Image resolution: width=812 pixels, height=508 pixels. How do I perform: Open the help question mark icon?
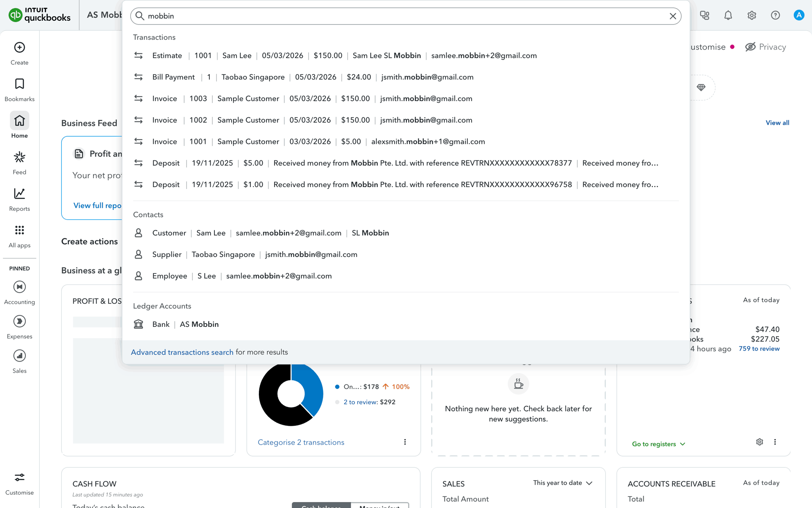775,15
